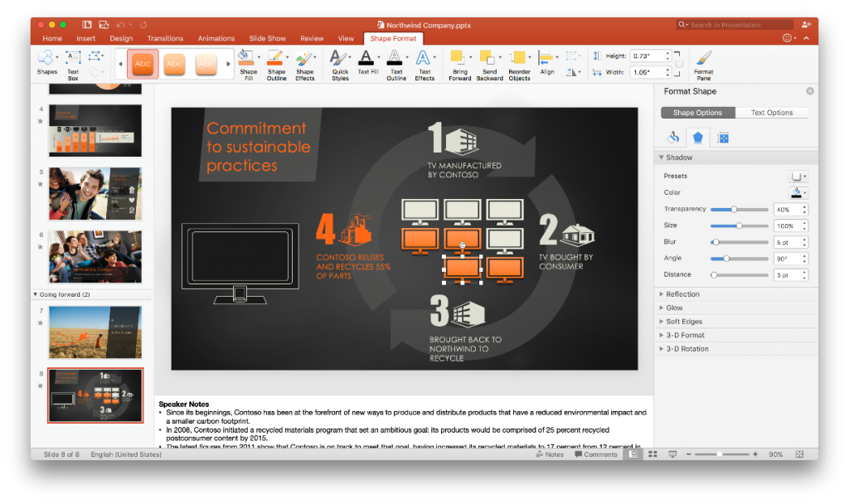Collapse the Shadow section
The image size is (849, 504).
(680, 157)
